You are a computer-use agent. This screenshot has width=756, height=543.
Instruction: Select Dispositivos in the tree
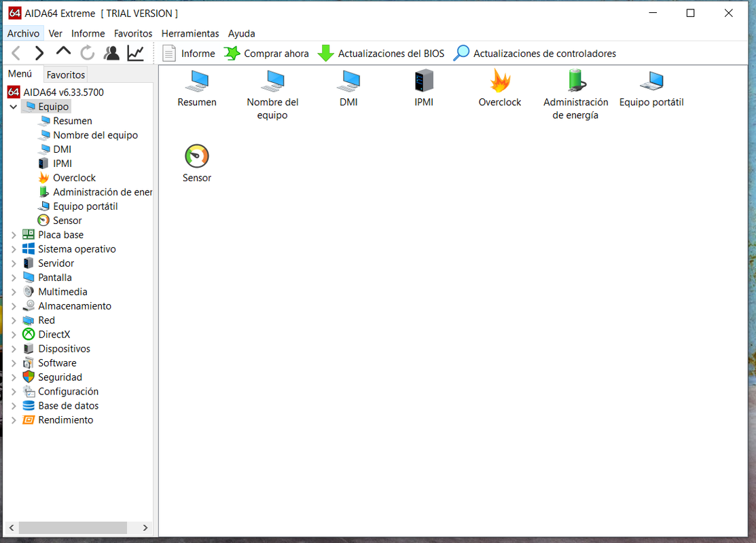pyautogui.click(x=56, y=349)
